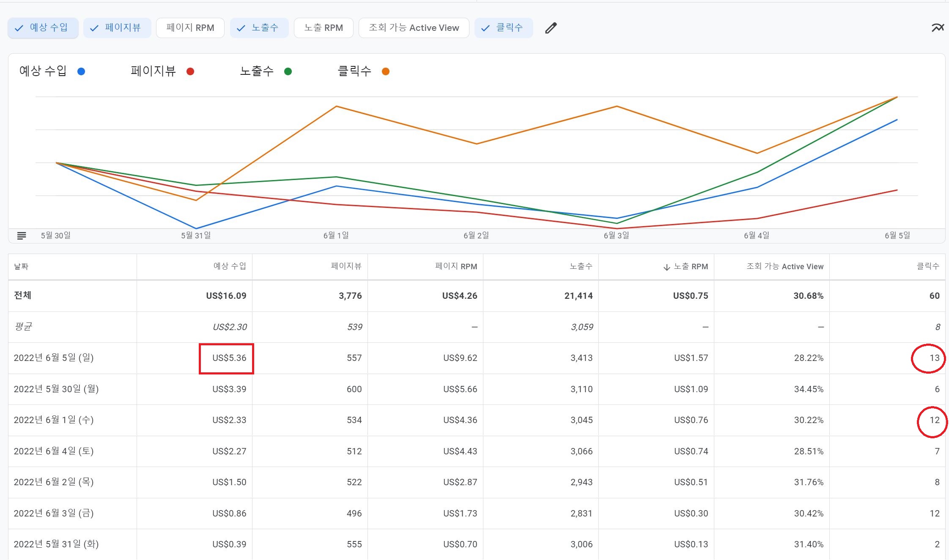Toggle off the 페이지뷰 metric chip

pyautogui.click(x=117, y=28)
